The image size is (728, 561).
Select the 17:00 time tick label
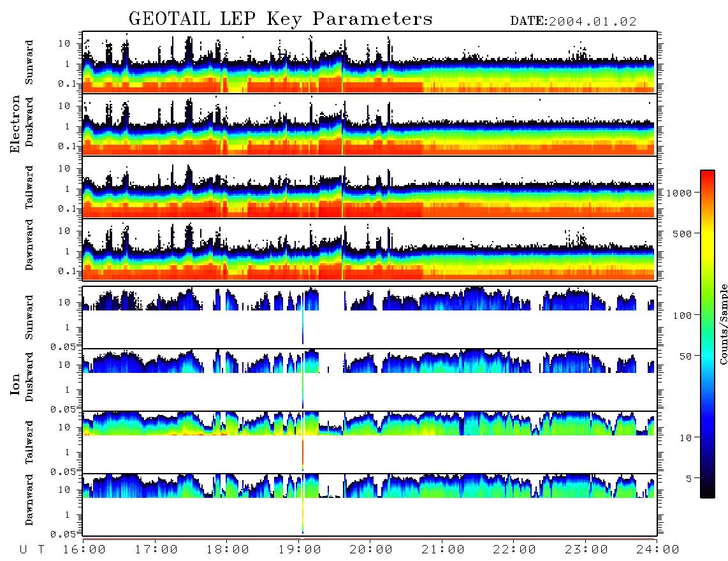[156, 550]
